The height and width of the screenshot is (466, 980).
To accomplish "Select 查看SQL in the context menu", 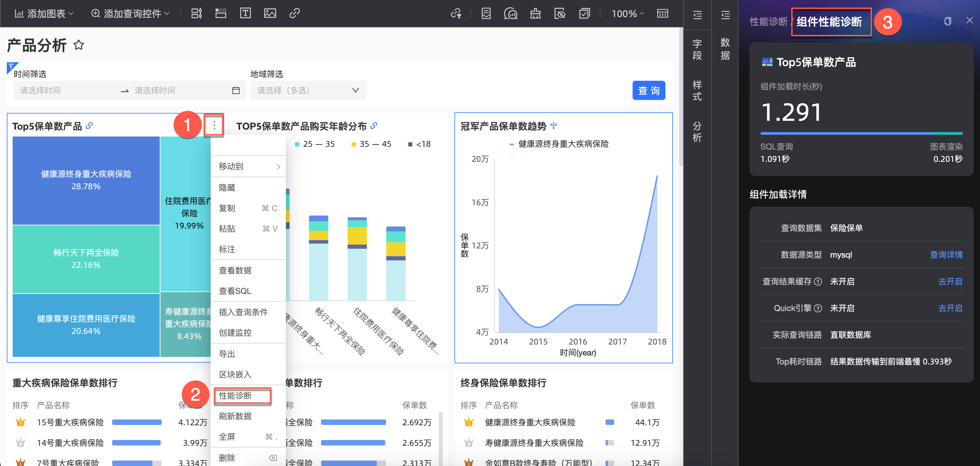I will (x=249, y=291).
